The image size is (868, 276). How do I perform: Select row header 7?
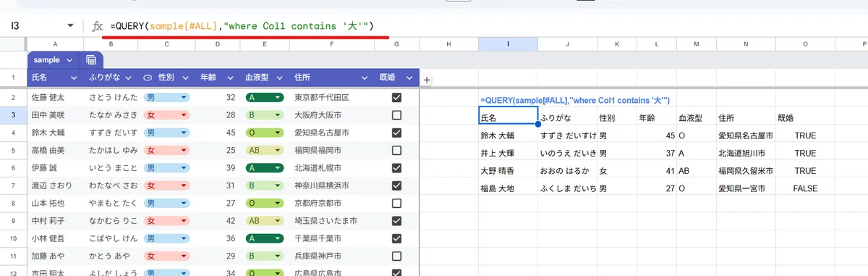[14, 185]
